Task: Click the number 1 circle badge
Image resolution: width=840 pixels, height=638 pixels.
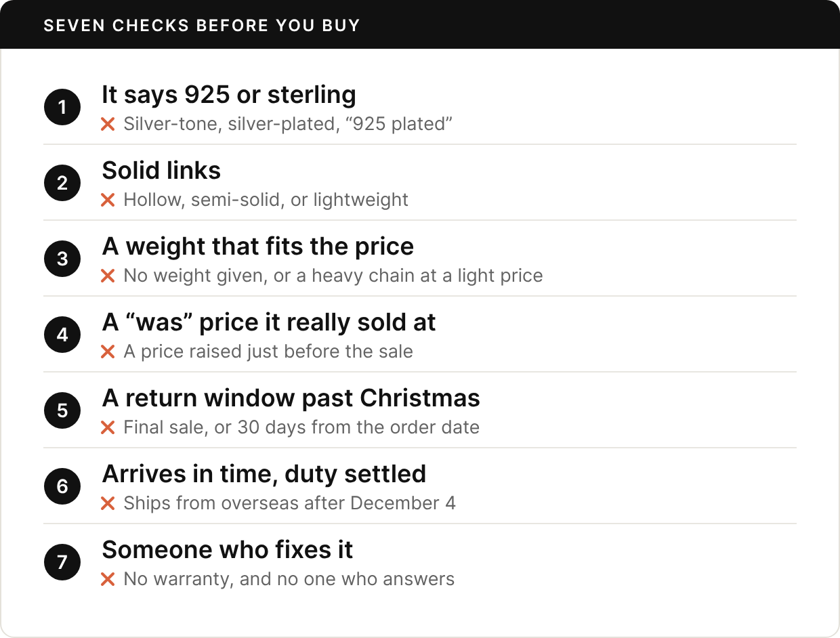Action: [x=62, y=107]
